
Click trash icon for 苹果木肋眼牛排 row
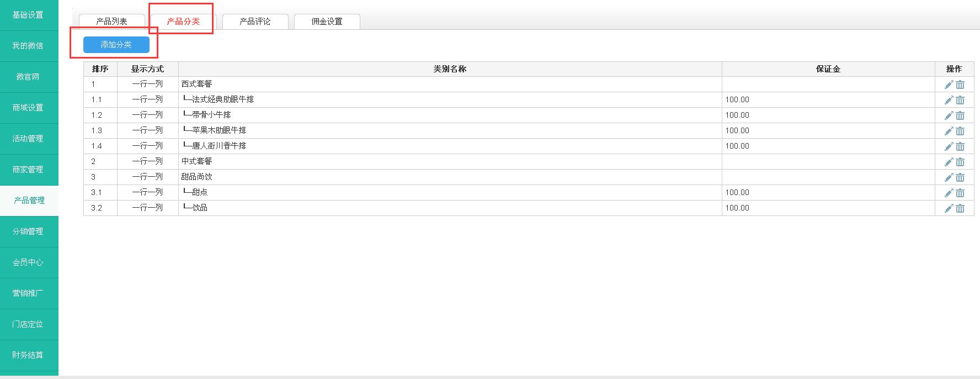click(x=960, y=131)
